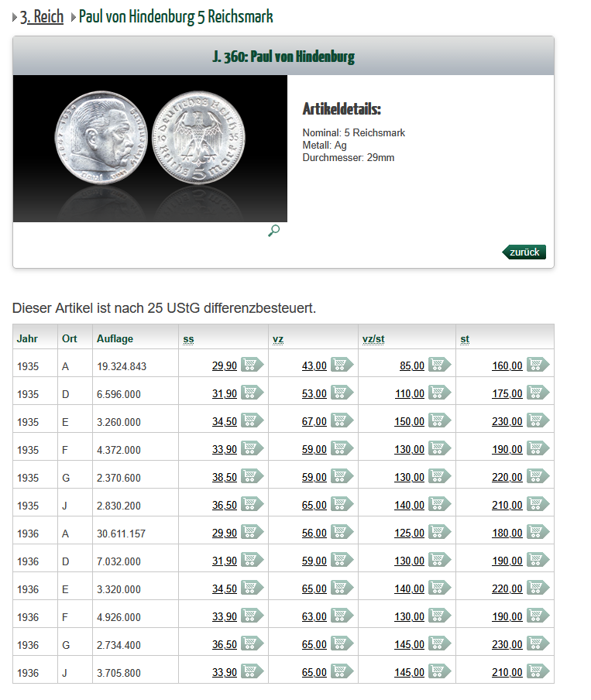Add 1935 D st coin to cart
Viewport: 591px width, 700px height.
538,393
